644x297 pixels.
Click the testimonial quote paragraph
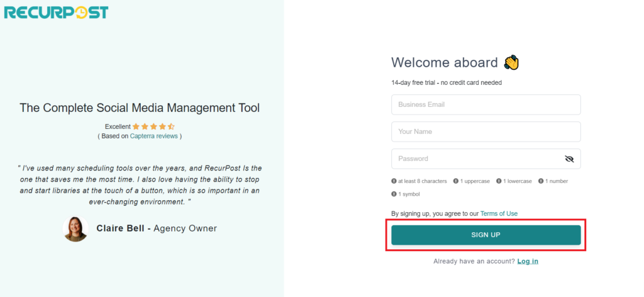pyautogui.click(x=140, y=185)
